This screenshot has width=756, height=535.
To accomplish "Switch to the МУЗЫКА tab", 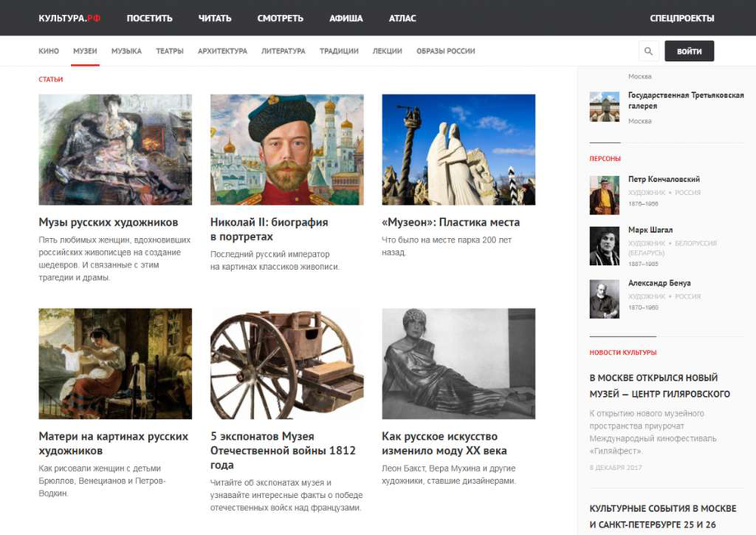I will click(127, 51).
